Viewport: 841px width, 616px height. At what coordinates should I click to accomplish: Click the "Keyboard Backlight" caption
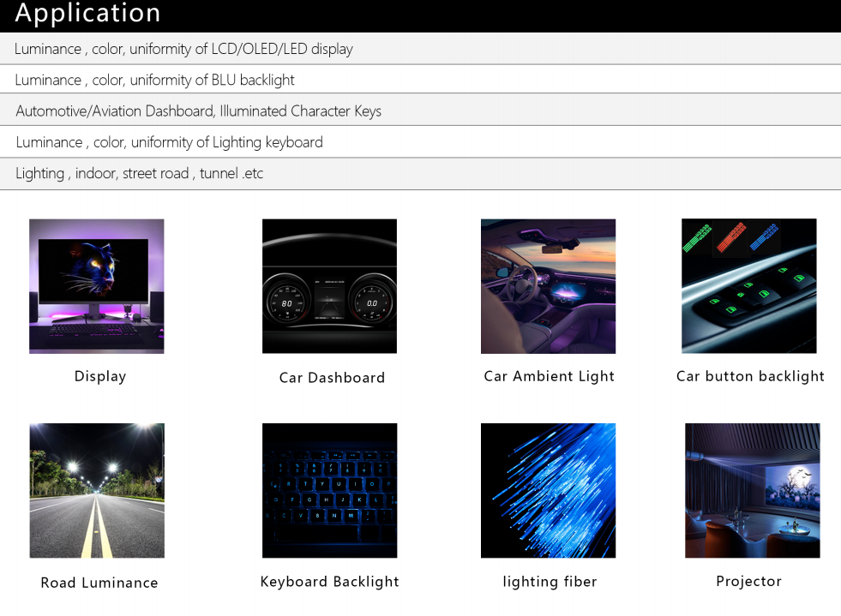pos(329,582)
